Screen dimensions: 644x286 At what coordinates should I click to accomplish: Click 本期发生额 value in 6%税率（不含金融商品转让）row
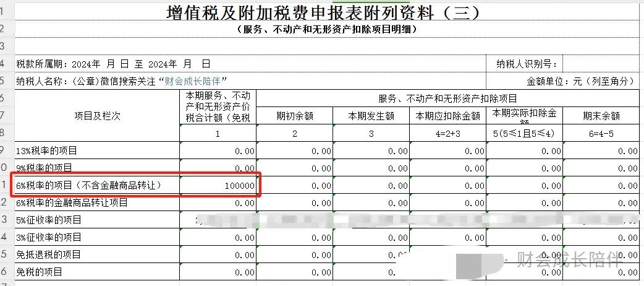[x=371, y=185]
